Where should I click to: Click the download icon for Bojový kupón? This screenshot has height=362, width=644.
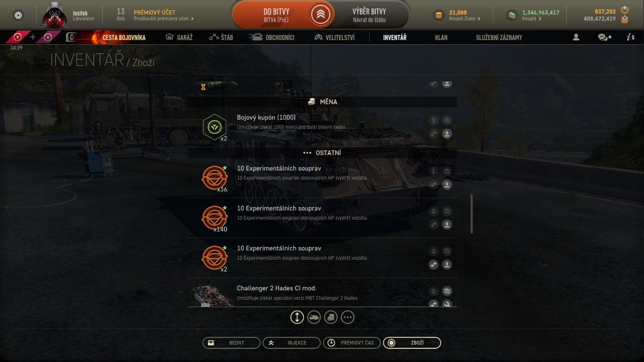click(x=447, y=134)
